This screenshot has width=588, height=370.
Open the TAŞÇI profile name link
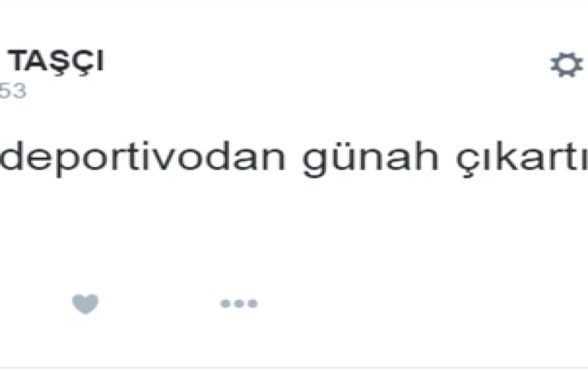click(x=56, y=62)
